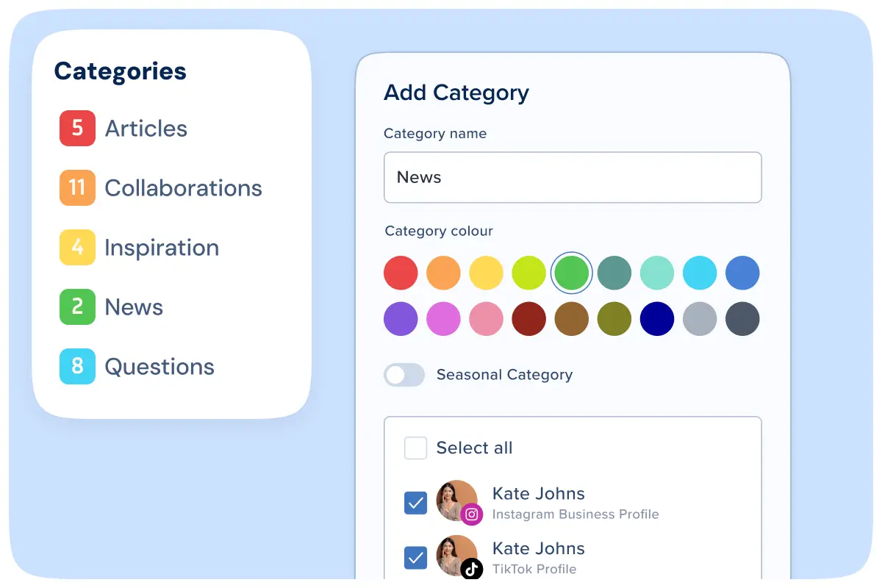Toggle the Seasonal Category switch
The width and height of the screenshot is (882, 588).
tap(404, 375)
